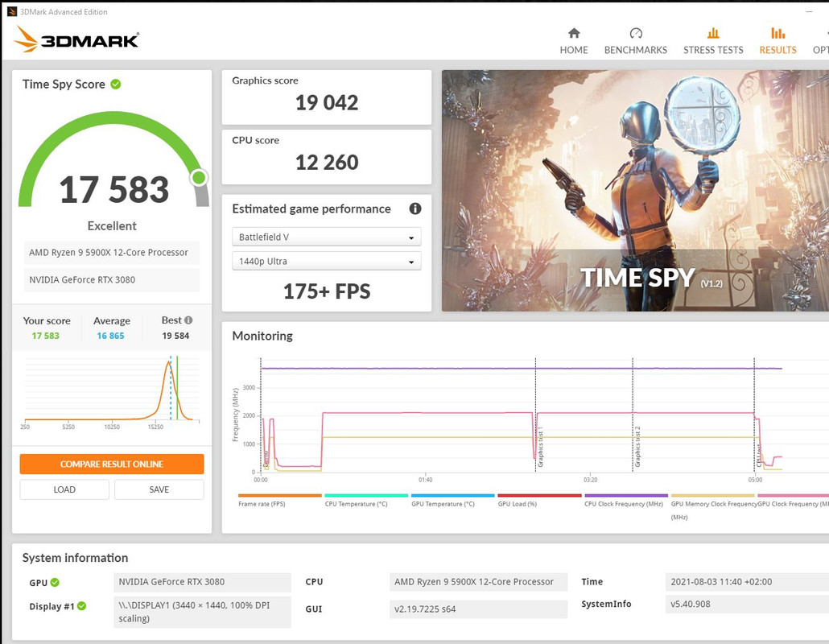Open the Stress Tests chart icon
The height and width of the screenshot is (644, 829).
tap(712, 33)
